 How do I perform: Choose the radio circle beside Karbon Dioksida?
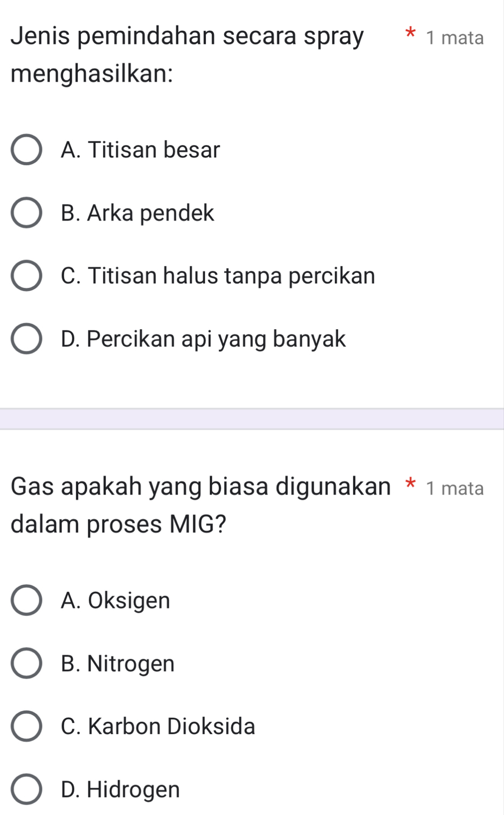point(26,727)
